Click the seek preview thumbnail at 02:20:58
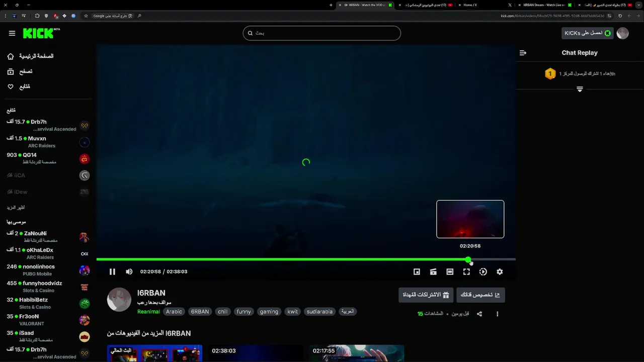This screenshot has width=644, height=362. point(470,219)
